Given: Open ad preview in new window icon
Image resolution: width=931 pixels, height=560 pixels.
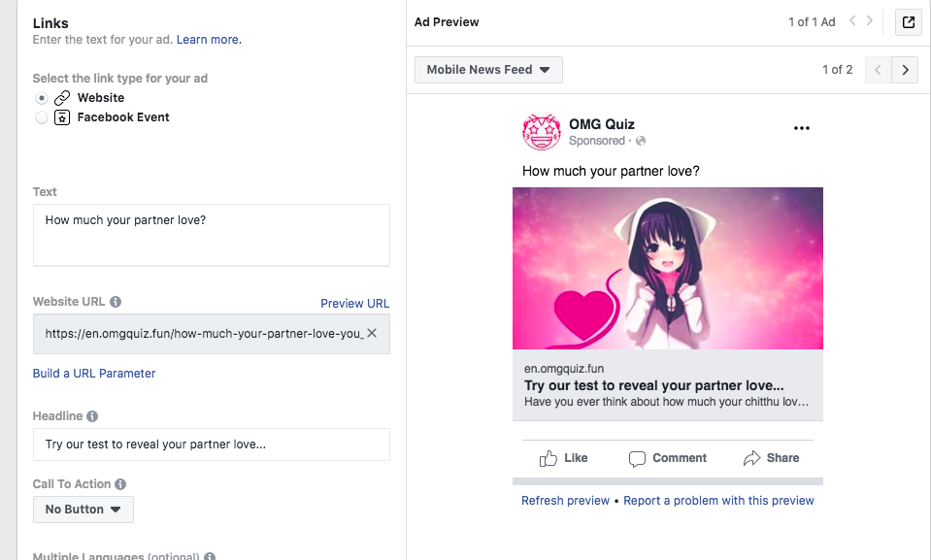Looking at the screenshot, I should point(909,22).
